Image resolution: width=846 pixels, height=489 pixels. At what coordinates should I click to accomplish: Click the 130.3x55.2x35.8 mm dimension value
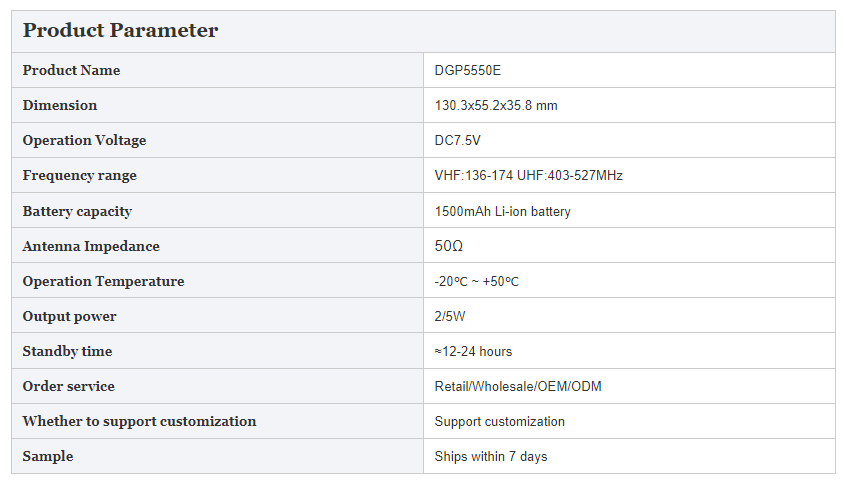point(496,105)
